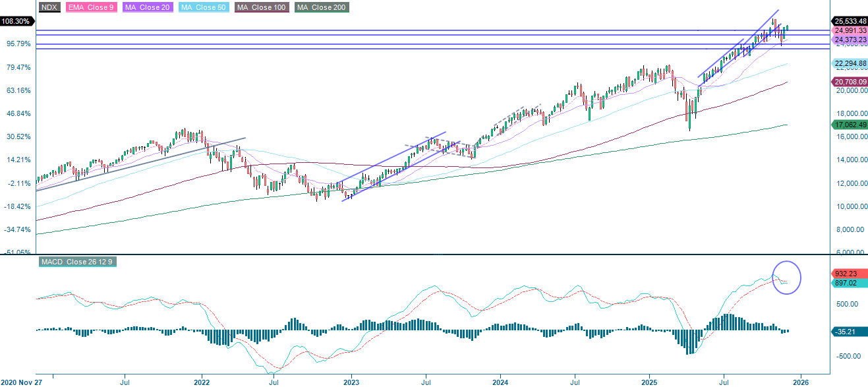Click the circled MACD crossover annotation

point(788,276)
